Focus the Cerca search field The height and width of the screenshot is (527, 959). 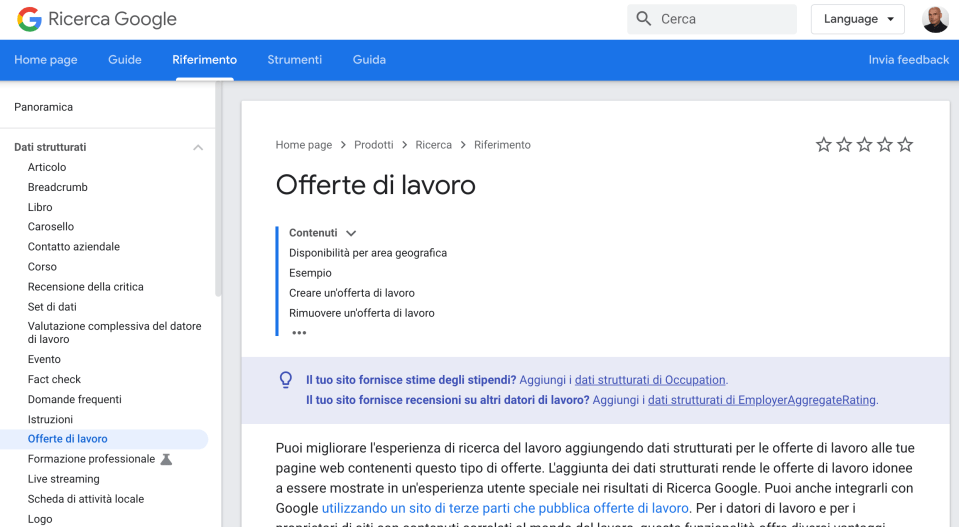[712, 19]
